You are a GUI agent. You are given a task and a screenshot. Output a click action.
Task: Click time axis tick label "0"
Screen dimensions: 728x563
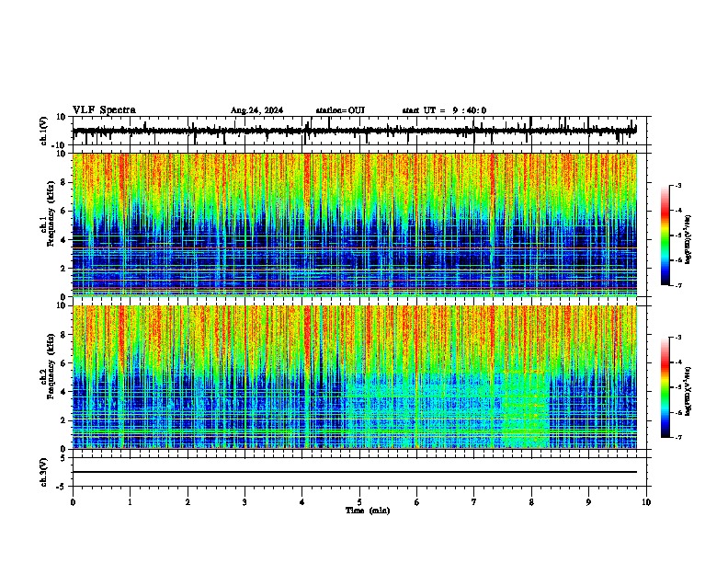(73, 502)
